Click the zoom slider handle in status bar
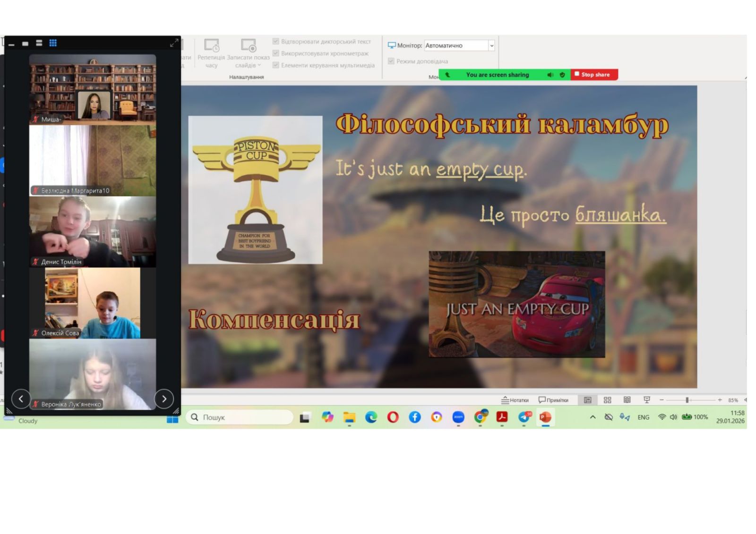756x534 pixels. 687,400
